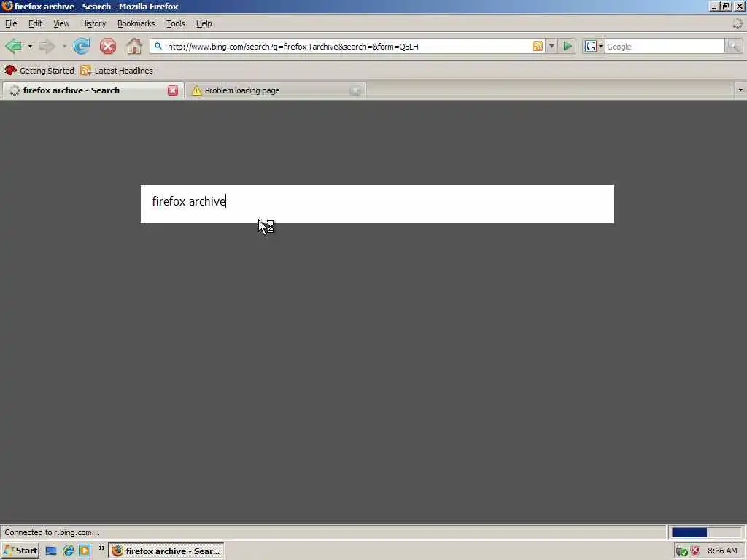Open the Help menu

point(204,23)
